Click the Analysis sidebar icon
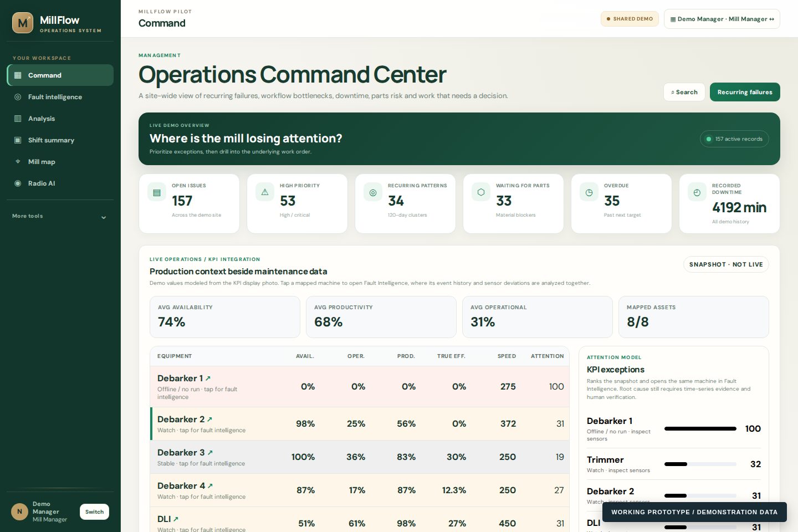The height and width of the screenshot is (532, 798). (18, 119)
